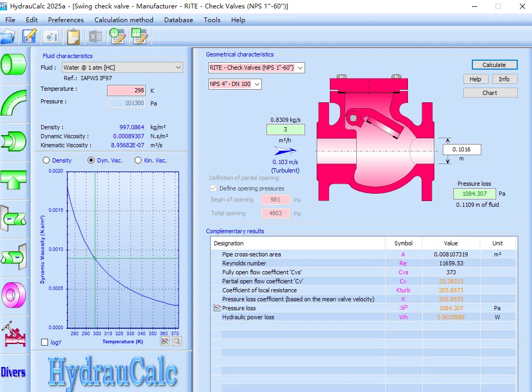The width and height of the screenshot is (532, 392).
Task: Enable the logY checkbox
Action: (x=44, y=342)
